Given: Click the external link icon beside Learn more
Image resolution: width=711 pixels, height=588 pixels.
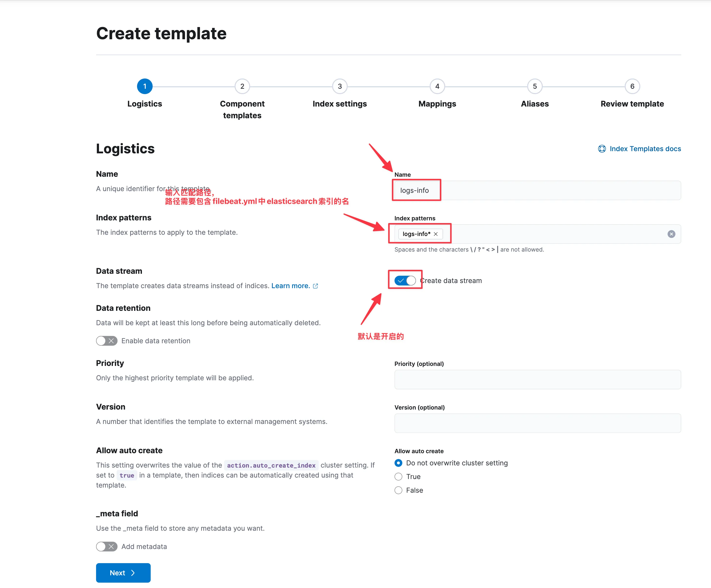Looking at the screenshot, I should click(316, 286).
